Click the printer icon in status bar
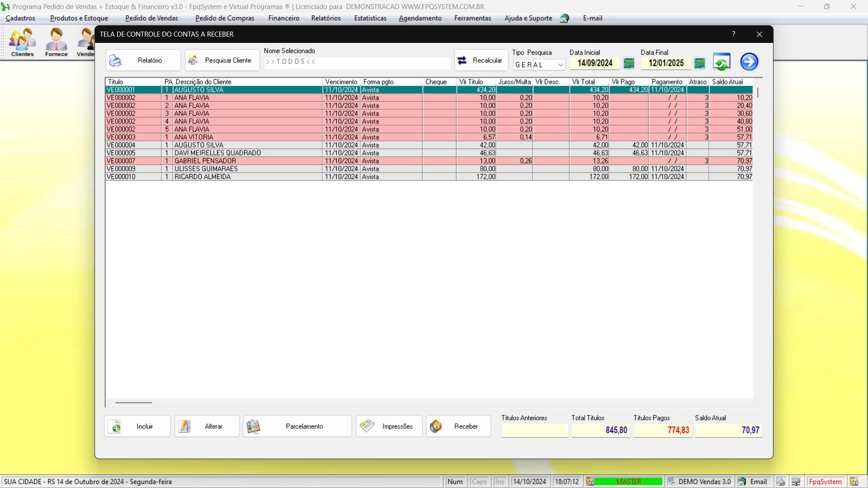Screen dimensions: 868x488 pos(781,482)
